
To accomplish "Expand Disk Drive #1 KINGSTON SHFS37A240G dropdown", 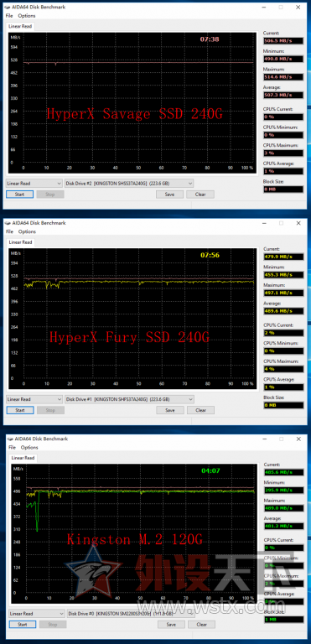I will coord(130,399).
